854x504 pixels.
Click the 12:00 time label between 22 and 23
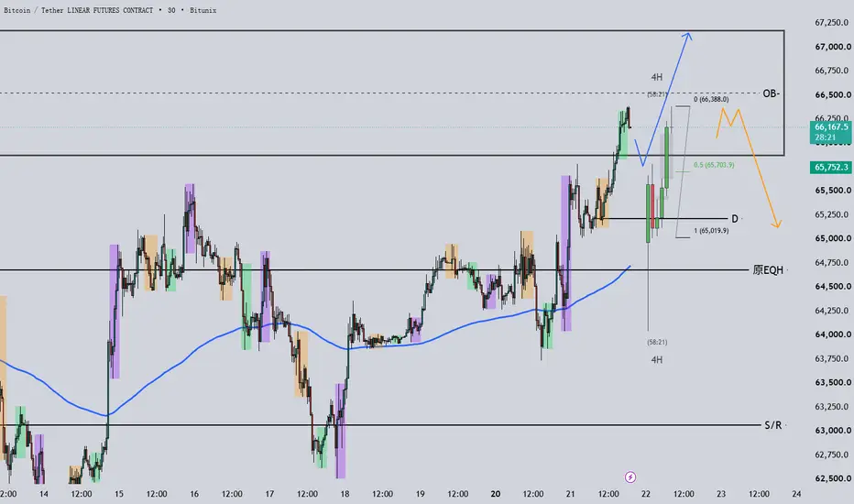tap(684, 494)
